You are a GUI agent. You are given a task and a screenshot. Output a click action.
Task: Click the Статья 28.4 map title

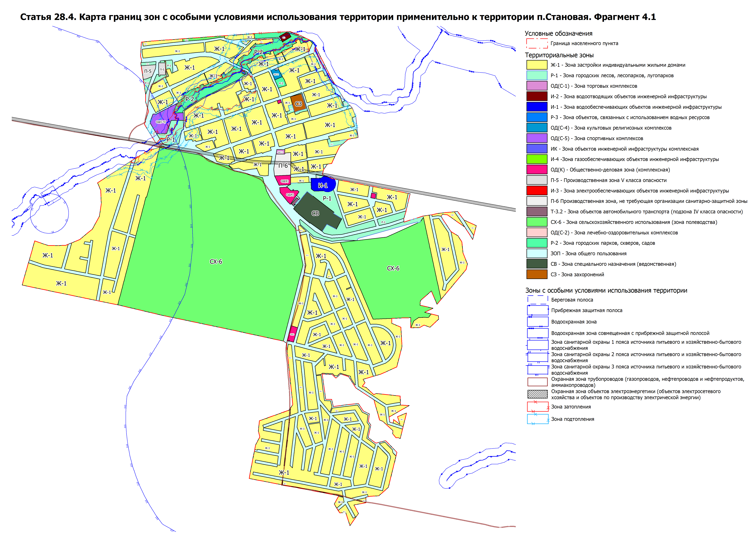pyautogui.click(x=338, y=17)
